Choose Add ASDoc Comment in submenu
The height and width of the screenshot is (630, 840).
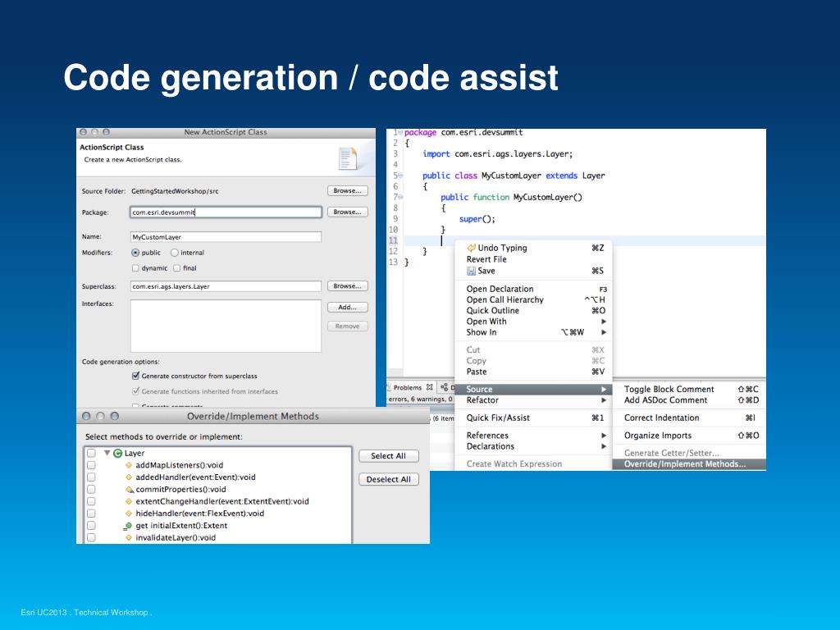[x=689, y=400]
